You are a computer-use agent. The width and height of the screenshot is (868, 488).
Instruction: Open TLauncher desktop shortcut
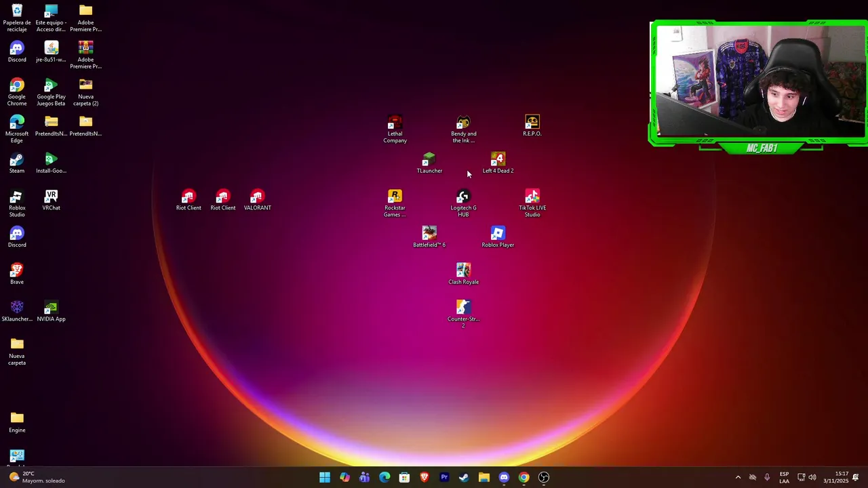pyautogui.click(x=429, y=163)
